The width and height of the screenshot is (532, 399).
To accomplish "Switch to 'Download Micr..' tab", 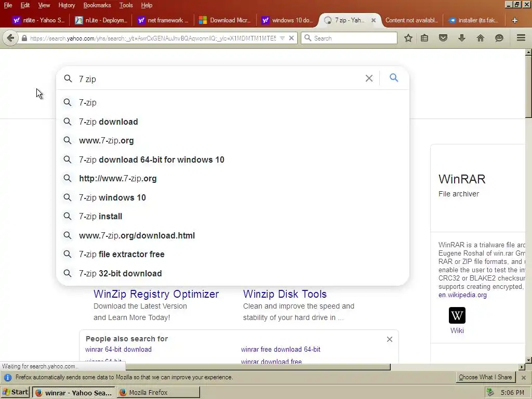I will pos(225,20).
